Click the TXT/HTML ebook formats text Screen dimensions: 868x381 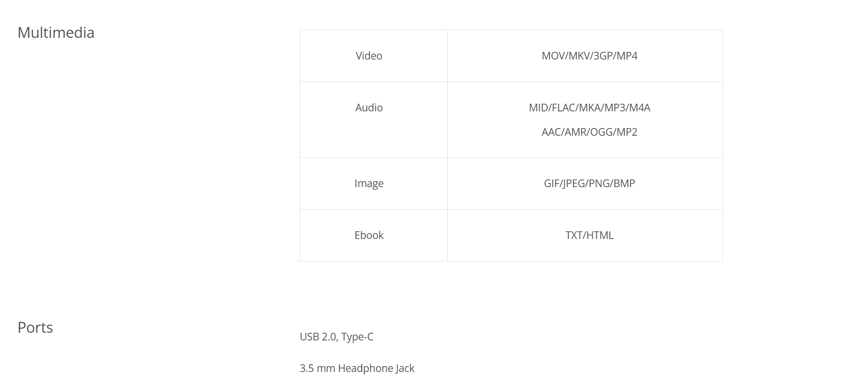point(589,235)
